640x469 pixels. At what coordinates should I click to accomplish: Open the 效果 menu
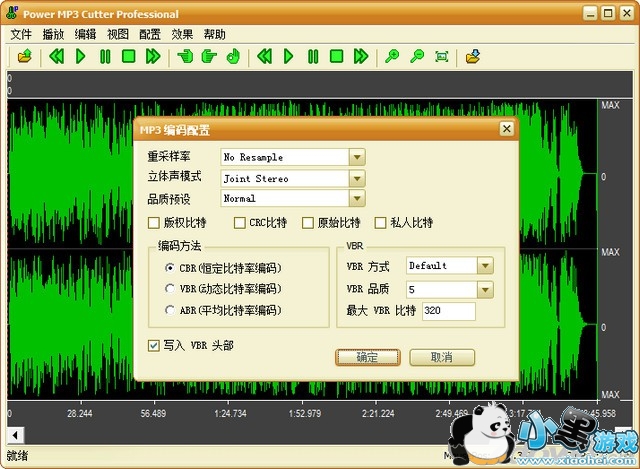(x=182, y=33)
